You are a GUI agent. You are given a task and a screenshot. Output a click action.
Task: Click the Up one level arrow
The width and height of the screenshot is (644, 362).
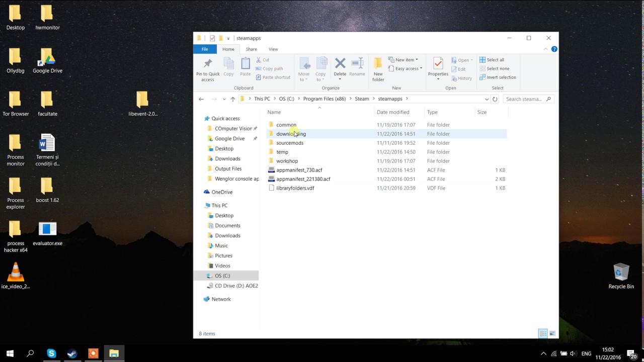pyautogui.click(x=232, y=99)
